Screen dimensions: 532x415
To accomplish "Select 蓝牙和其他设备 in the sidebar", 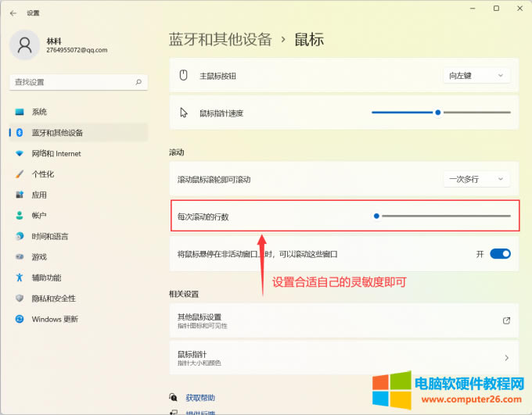I will [57, 133].
